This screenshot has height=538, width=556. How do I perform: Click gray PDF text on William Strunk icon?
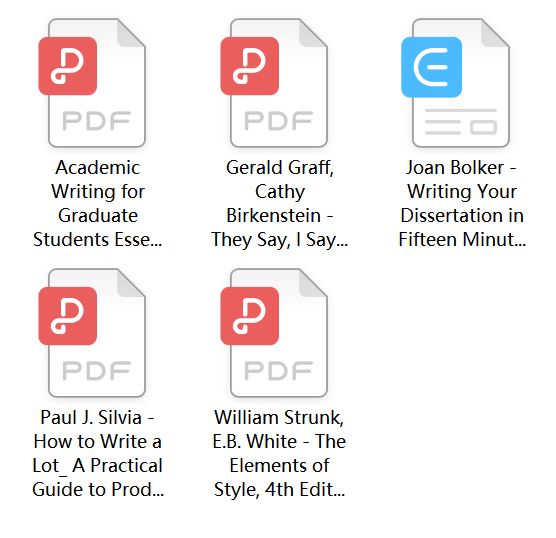tap(279, 371)
